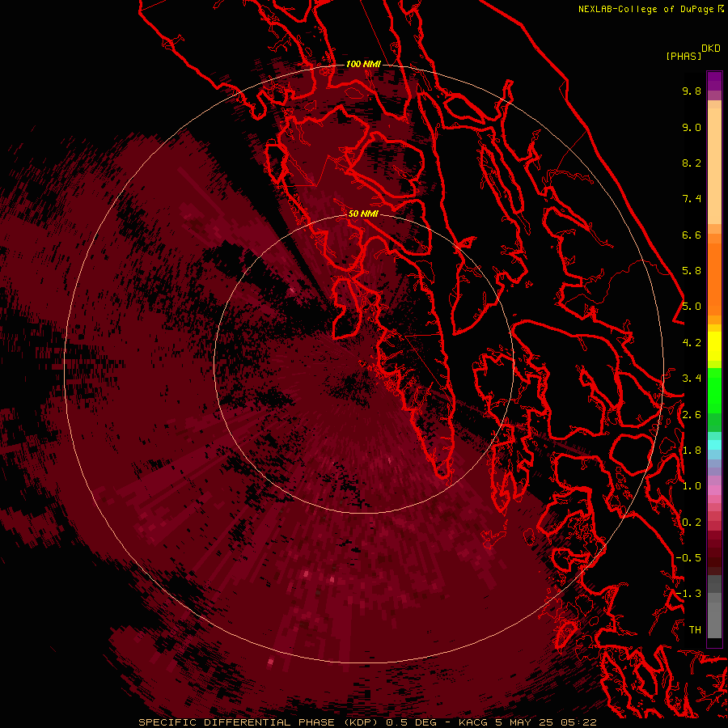Pick the cyan color bar segment
The height and width of the screenshot is (728, 728).
click(714, 445)
